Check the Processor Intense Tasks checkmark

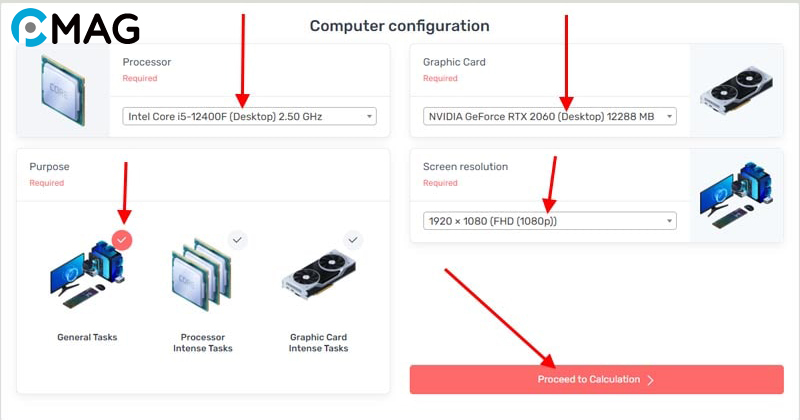(237, 240)
